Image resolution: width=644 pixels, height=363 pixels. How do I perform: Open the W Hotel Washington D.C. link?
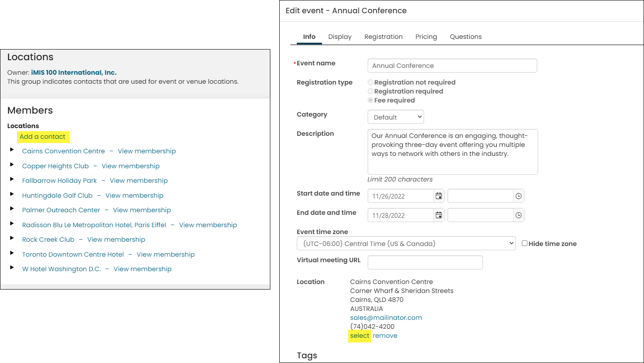pos(61,269)
